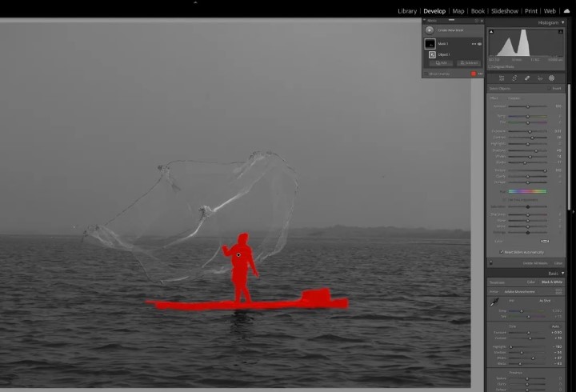Screen dimensions: 576x392
Task: Click the mask Texture slider
Action: (x=527, y=170)
